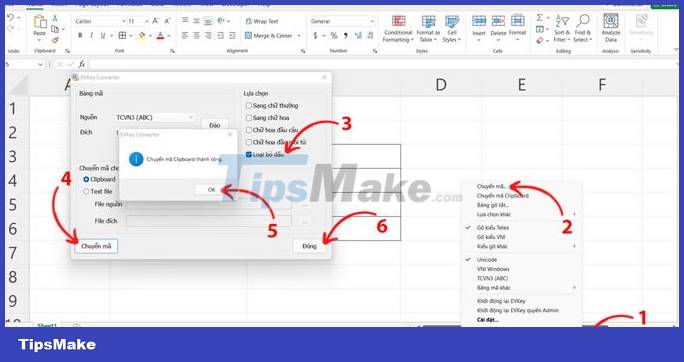The height and width of the screenshot is (362, 684).
Task: Open Conditional Formatting
Action: 398,29
